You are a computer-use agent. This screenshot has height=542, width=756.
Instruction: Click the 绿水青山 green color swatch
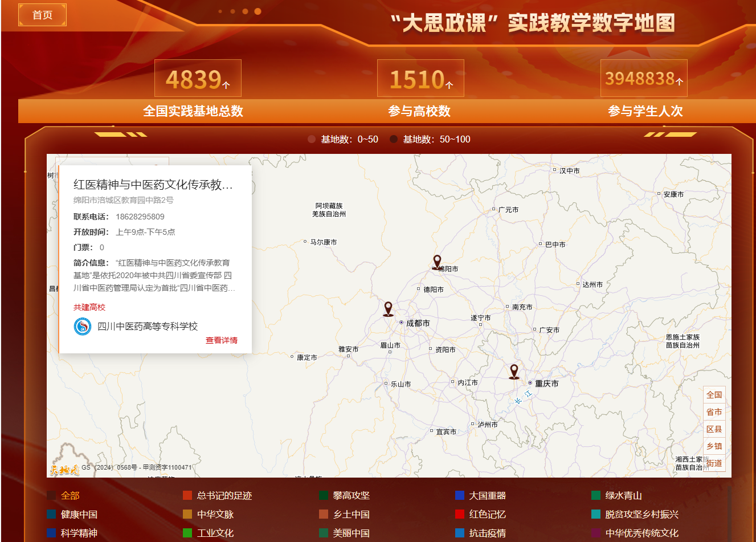coord(596,496)
